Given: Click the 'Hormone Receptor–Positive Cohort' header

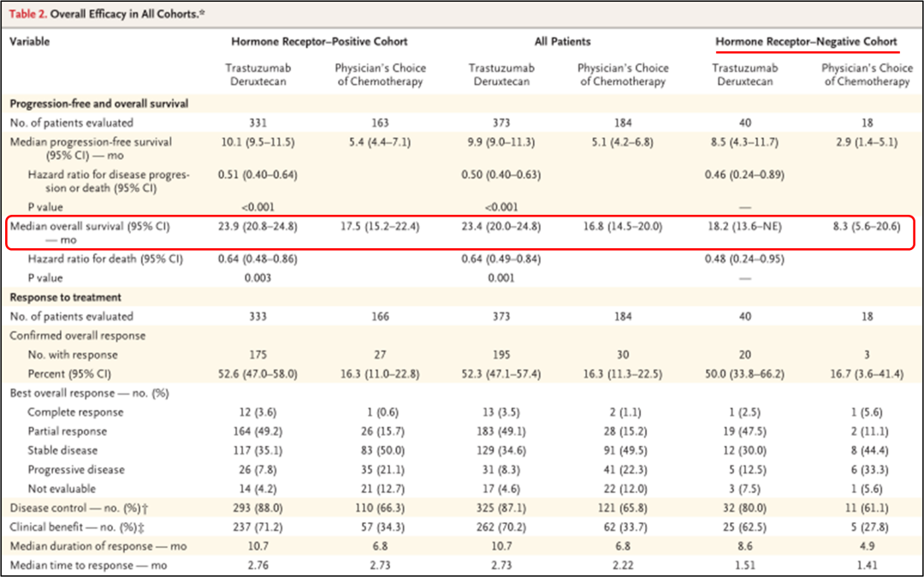Looking at the screenshot, I should tap(319, 42).
